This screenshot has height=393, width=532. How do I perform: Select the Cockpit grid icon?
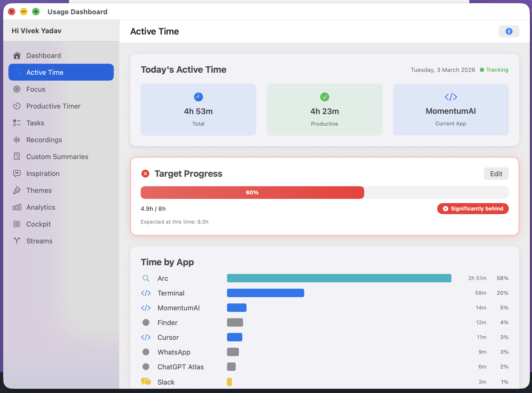coord(16,224)
